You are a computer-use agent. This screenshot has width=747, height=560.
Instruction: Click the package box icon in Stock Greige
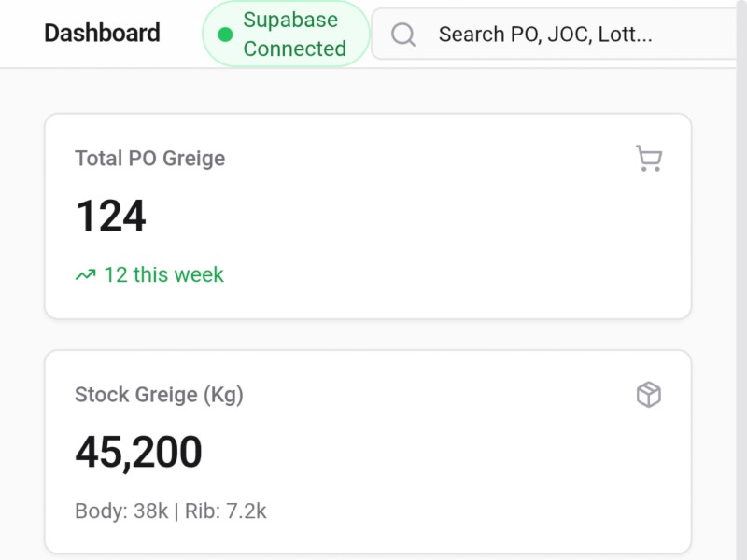648,395
